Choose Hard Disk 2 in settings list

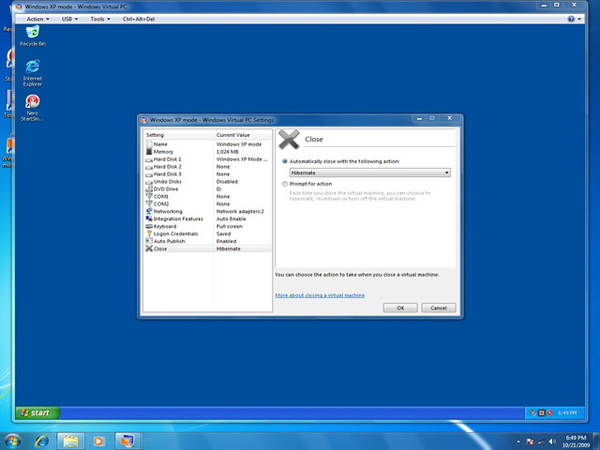(207, 167)
